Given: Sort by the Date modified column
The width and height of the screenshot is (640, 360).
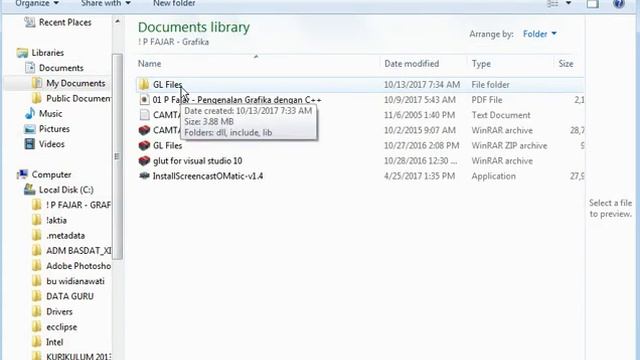Looking at the screenshot, I should tap(411, 64).
